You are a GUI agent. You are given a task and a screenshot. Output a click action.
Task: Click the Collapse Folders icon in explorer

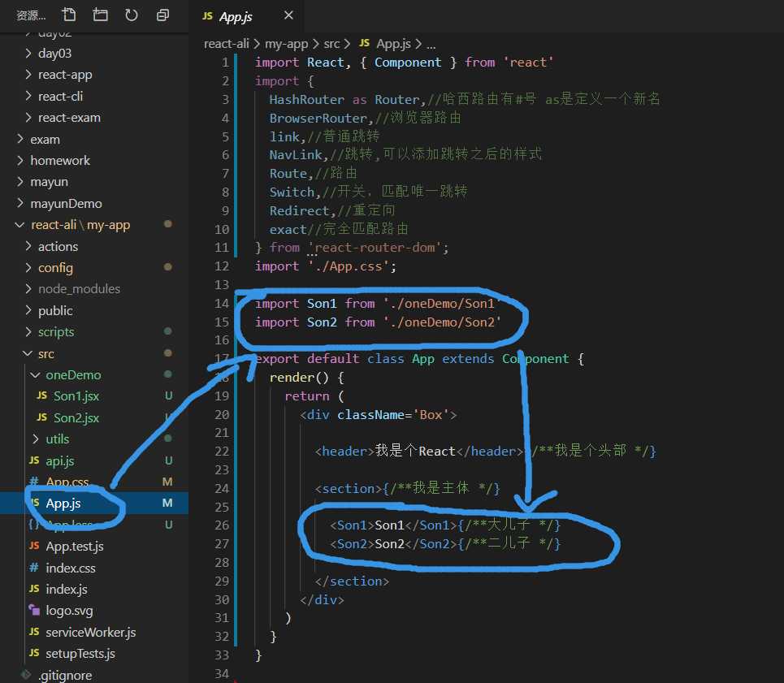click(x=162, y=15)
